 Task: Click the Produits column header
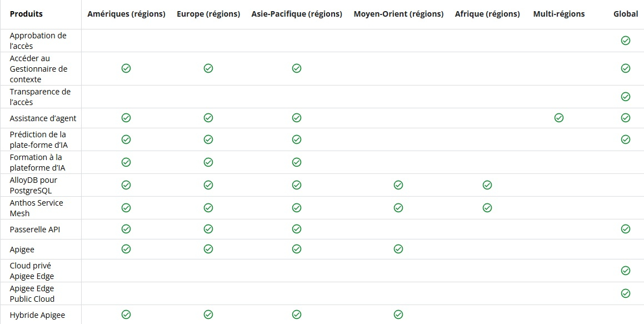coord(26,14)
